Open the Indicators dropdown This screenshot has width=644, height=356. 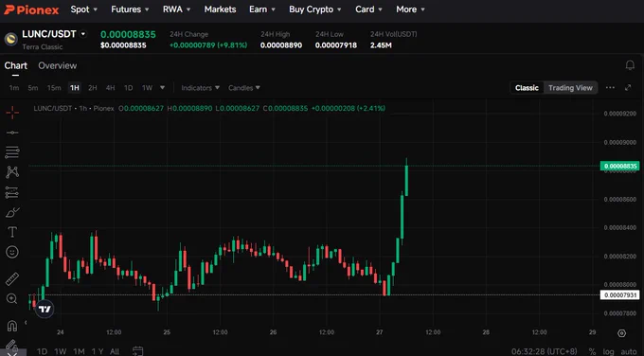tap(201, 88)
